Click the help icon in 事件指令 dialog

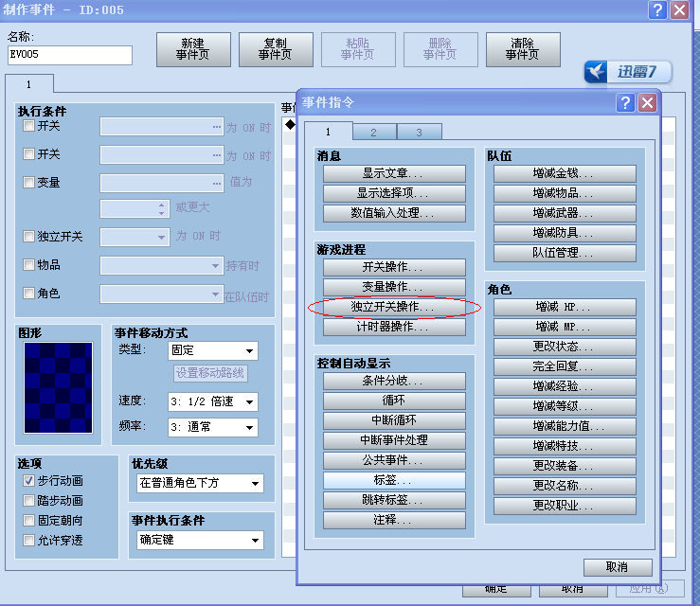[x=625, y=103]
